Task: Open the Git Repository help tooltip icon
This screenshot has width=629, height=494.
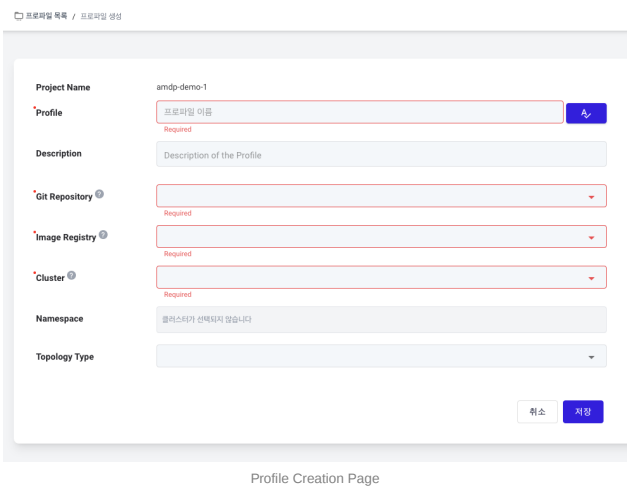Action: pyautogui.click(x=99, y=194)
